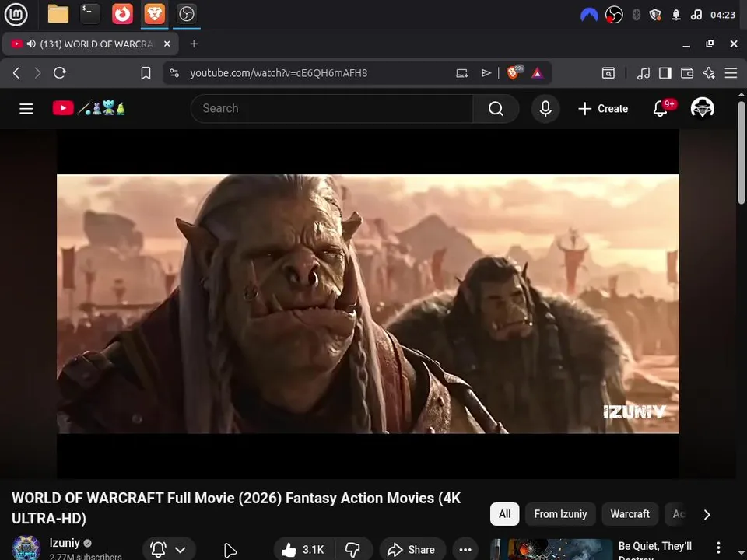This screenshot has height=560, width=747.
Task: Show more filter chips with right arrow
Action: tap(707, 515)
